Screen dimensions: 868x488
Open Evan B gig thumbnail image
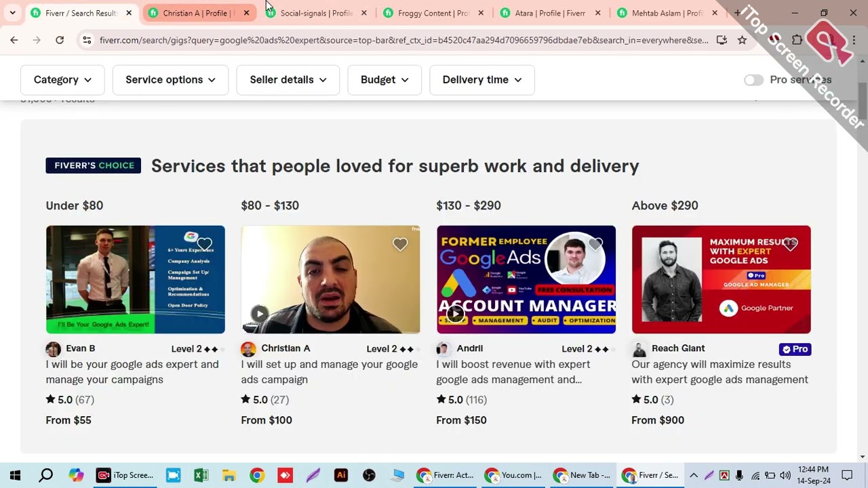tap(135, 279)
